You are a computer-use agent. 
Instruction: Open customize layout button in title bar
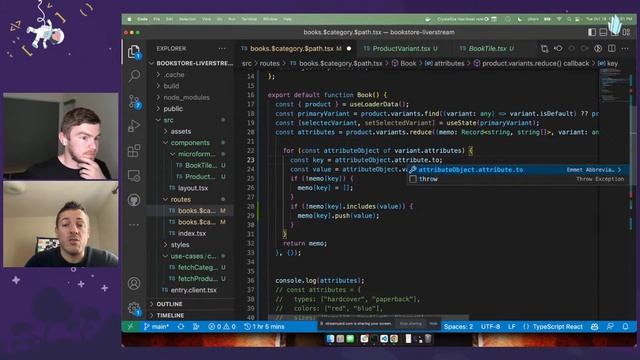[x=626, y=32]
